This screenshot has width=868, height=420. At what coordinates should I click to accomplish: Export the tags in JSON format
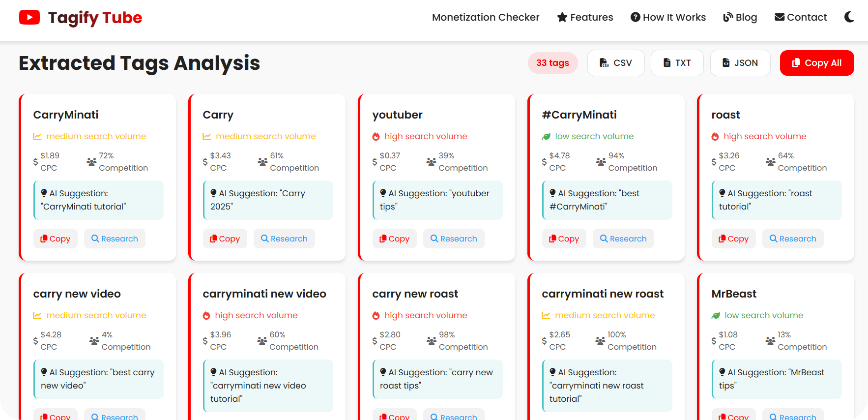click(x=740, y=63)
